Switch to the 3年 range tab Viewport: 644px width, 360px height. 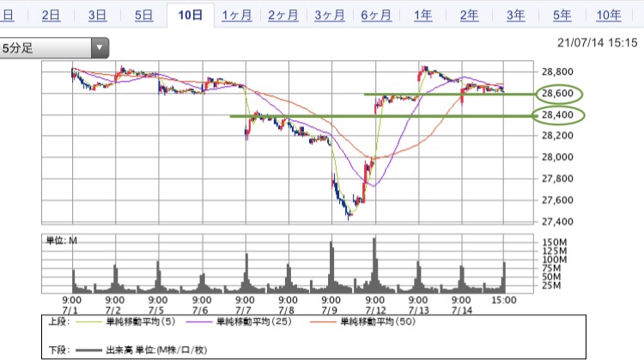tap(515, 15)
